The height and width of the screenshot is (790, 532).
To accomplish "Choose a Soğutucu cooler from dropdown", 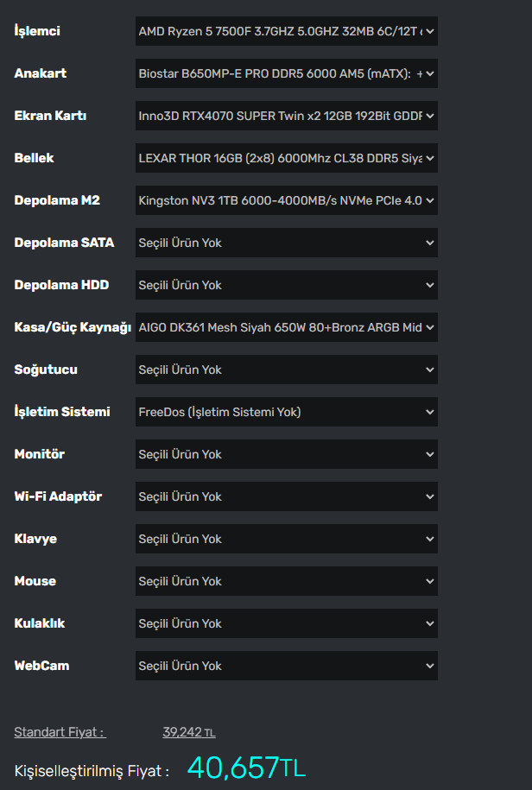I will [x=286, y=370].
